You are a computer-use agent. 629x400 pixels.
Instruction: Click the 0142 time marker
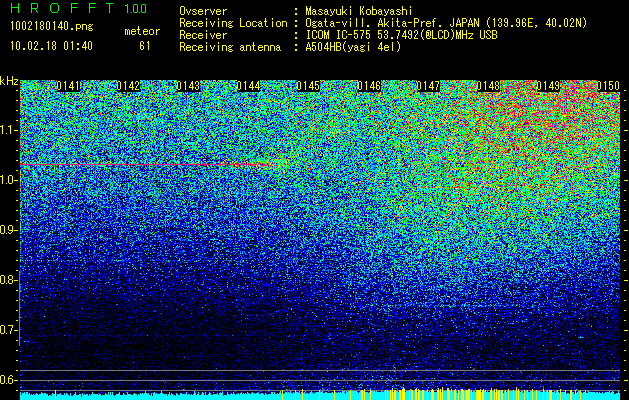[128, 86]
